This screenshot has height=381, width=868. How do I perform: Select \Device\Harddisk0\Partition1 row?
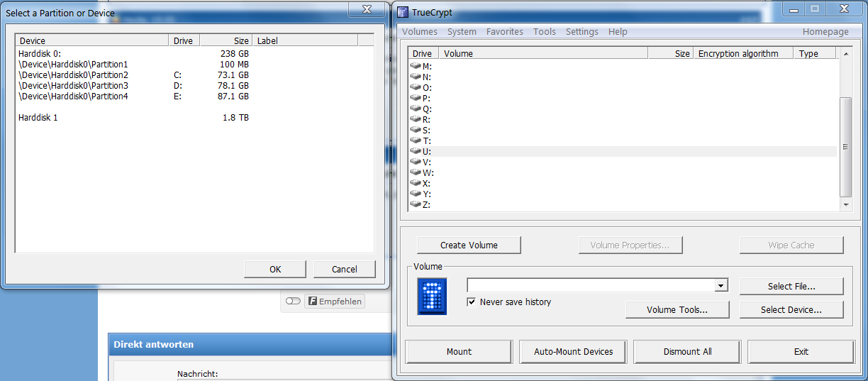click(195, 64)
